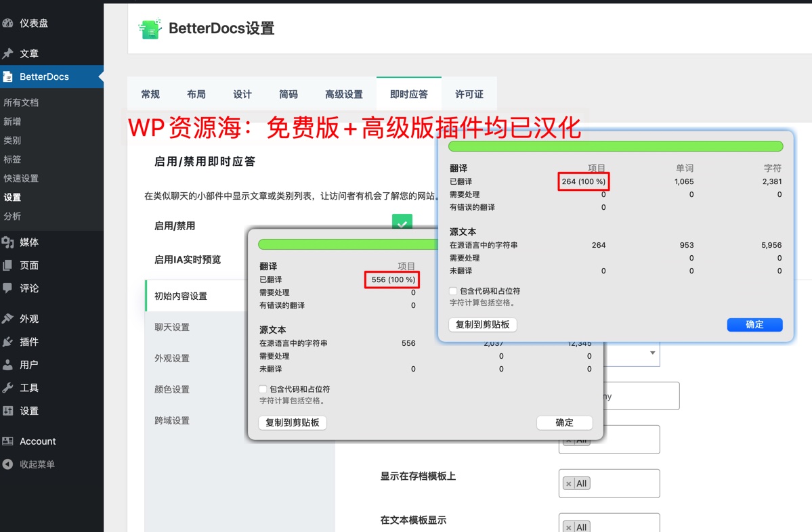
Task: Open the 许可证 tab
Action: click(x=469, y=94)
